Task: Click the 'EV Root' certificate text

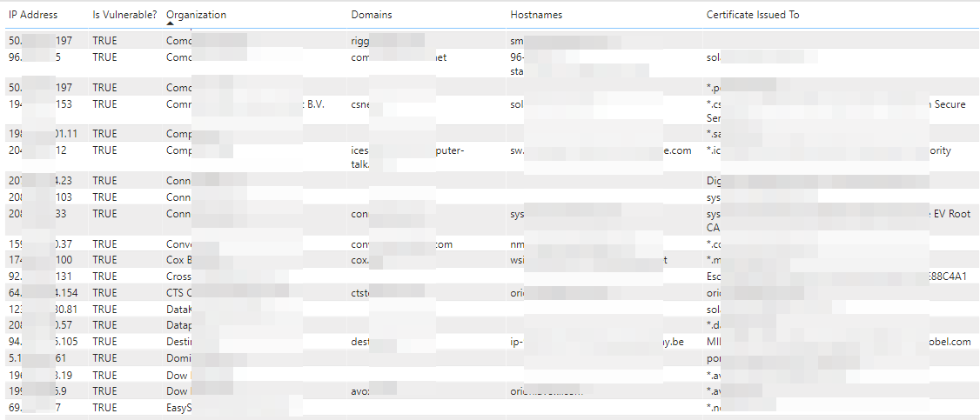Action: click(950, 214)
